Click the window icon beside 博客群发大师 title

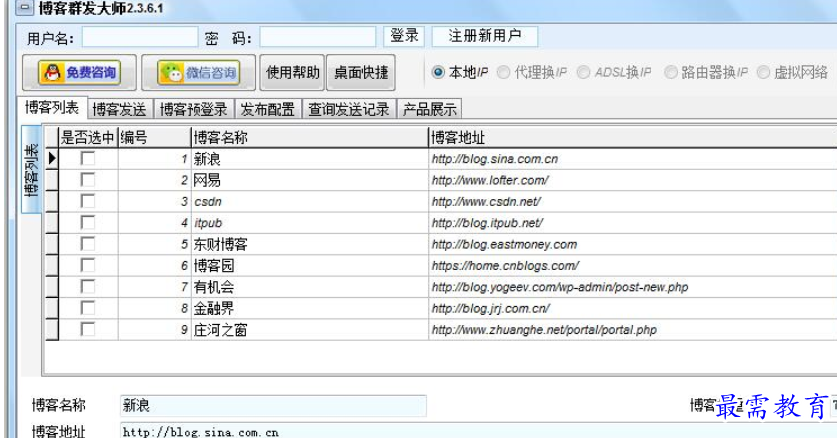[x=24, y=8]
